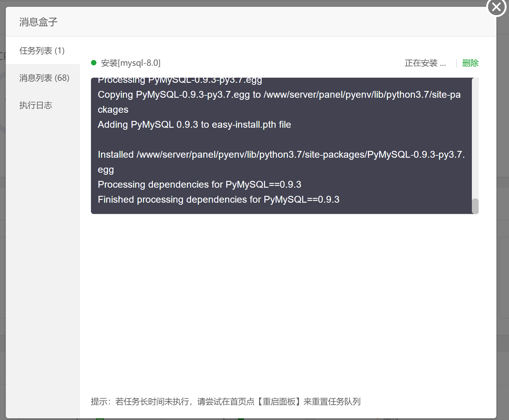Close the 消息盒子 dialog with X icon
Screen dimensions: 509x420
point(496,7)
